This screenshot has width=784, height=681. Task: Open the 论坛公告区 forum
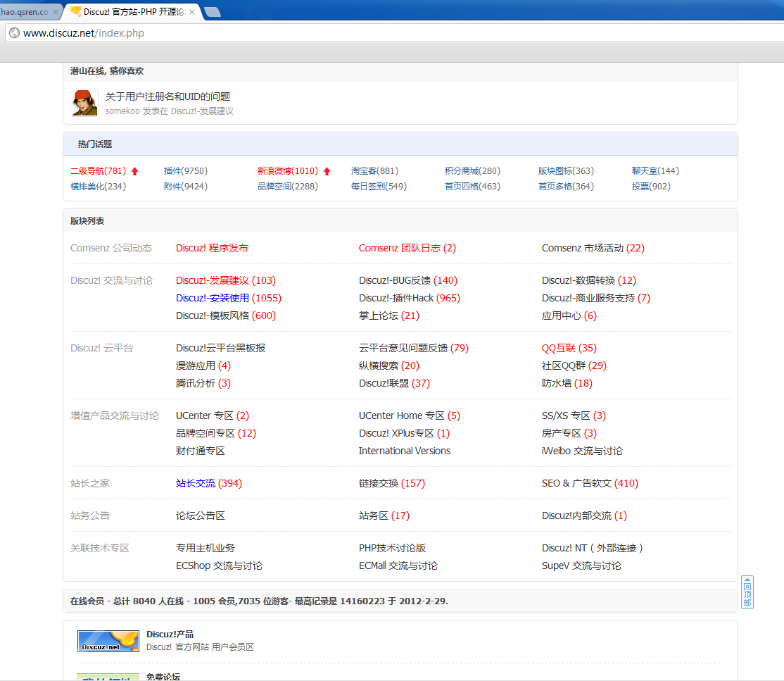(201, 516)
